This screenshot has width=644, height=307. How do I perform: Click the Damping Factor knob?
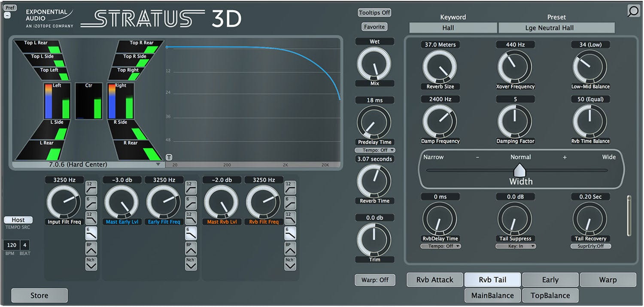pos(515,122)
